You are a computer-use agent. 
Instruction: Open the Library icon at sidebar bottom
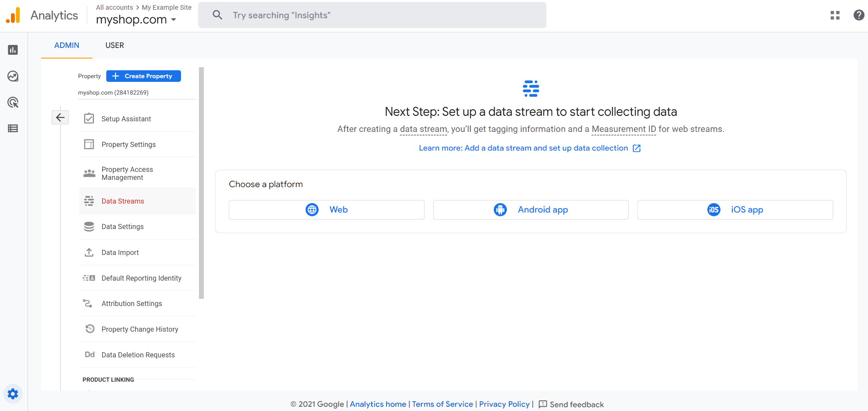[13, 129]
